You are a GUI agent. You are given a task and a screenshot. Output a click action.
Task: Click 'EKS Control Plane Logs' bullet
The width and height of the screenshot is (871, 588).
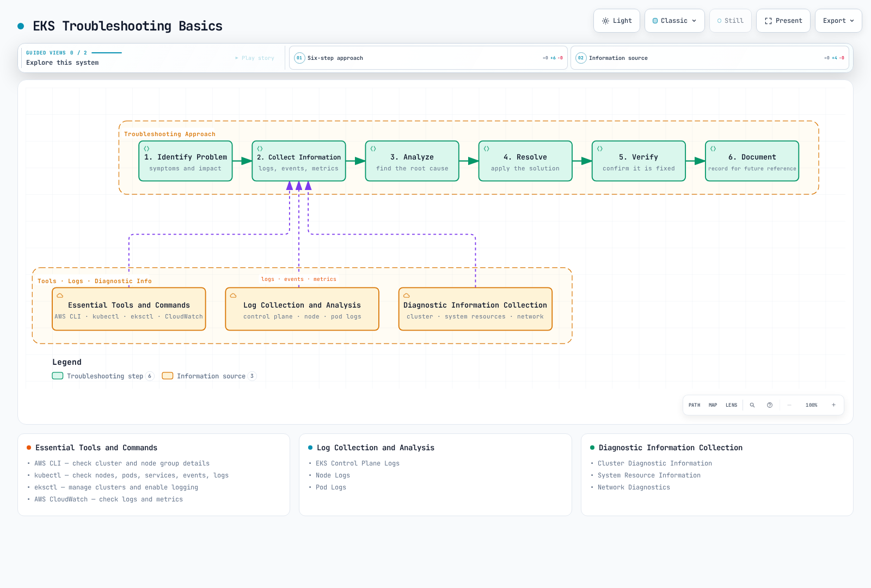358,463
